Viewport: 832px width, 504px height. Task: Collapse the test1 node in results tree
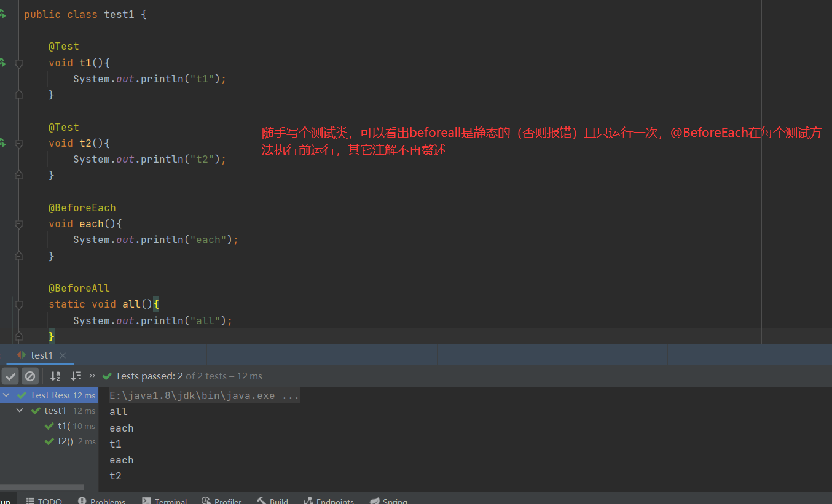(x=20, y=411)
